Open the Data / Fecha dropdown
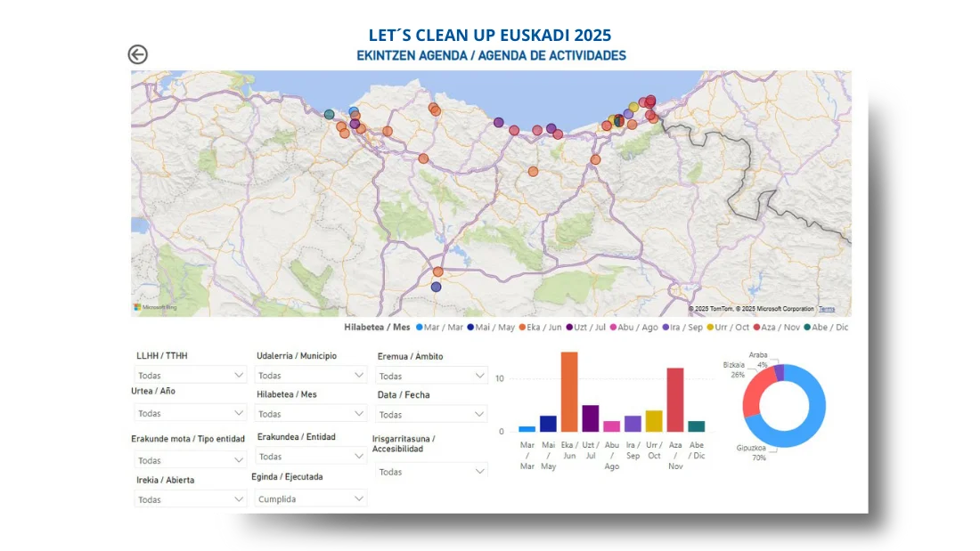Image resolution: width=980 pixels, height=551 pixels. click(431, 415)
